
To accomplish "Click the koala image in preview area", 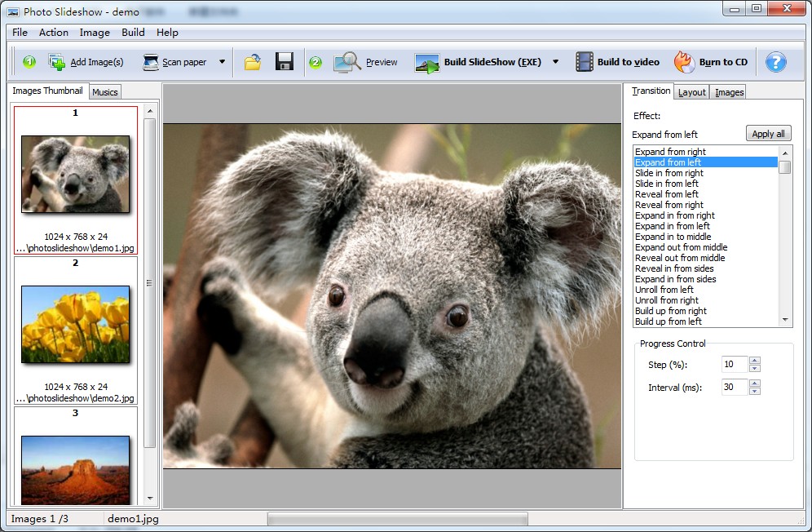I will pyautogui.click(x=392, y=296).
